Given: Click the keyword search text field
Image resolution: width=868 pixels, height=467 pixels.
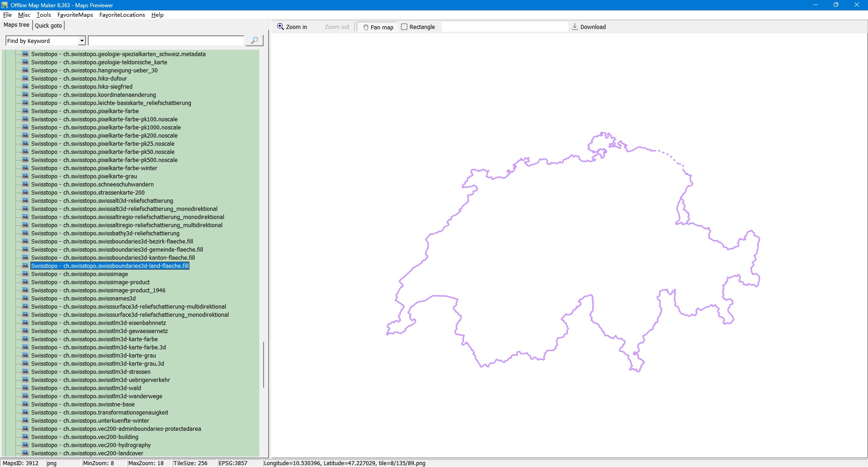Looking at the screenshot, I should point(166,41).
